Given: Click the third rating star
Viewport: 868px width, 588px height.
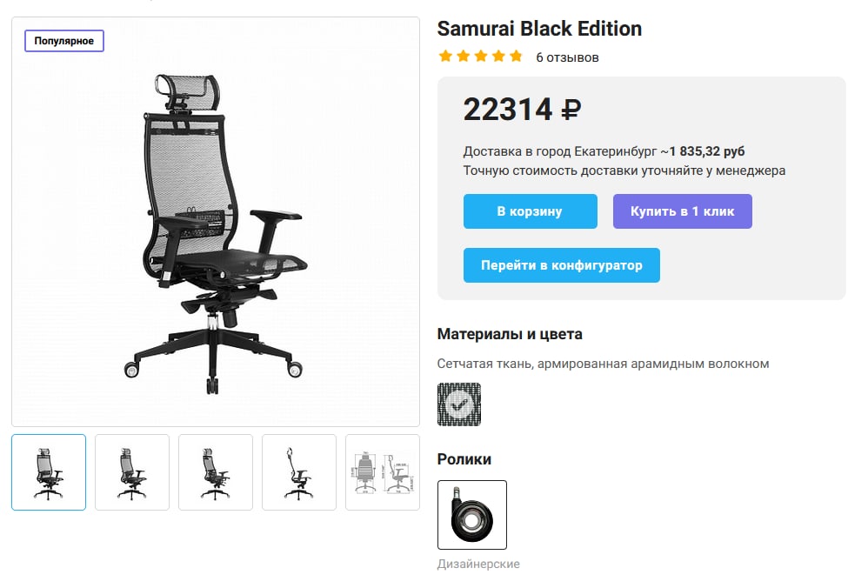Looking at the screenshot, I should click(480, 56).
